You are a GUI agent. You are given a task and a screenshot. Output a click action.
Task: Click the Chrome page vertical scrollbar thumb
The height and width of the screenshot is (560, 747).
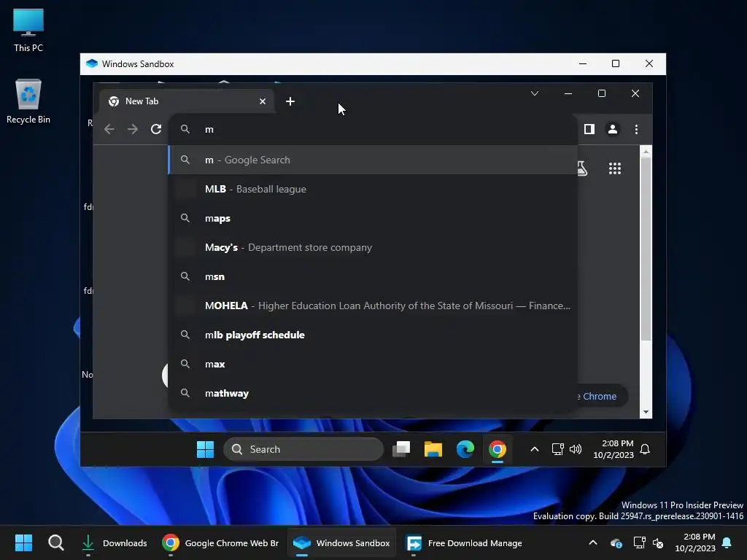tap(646, 249)
